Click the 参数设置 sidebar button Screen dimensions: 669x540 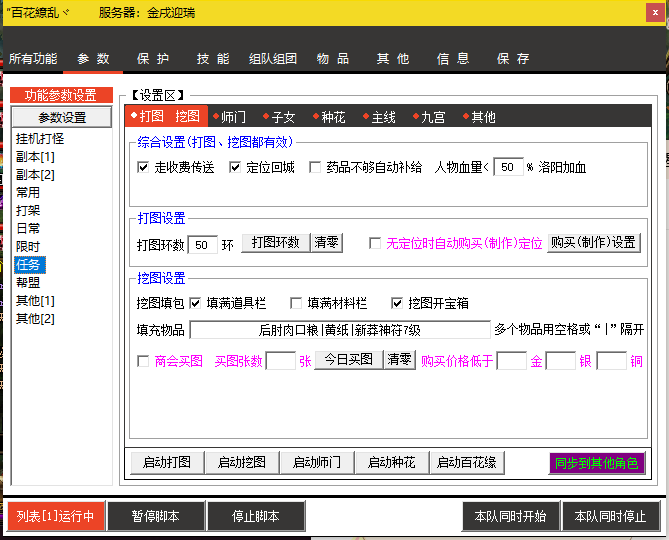tap(62, 117)
